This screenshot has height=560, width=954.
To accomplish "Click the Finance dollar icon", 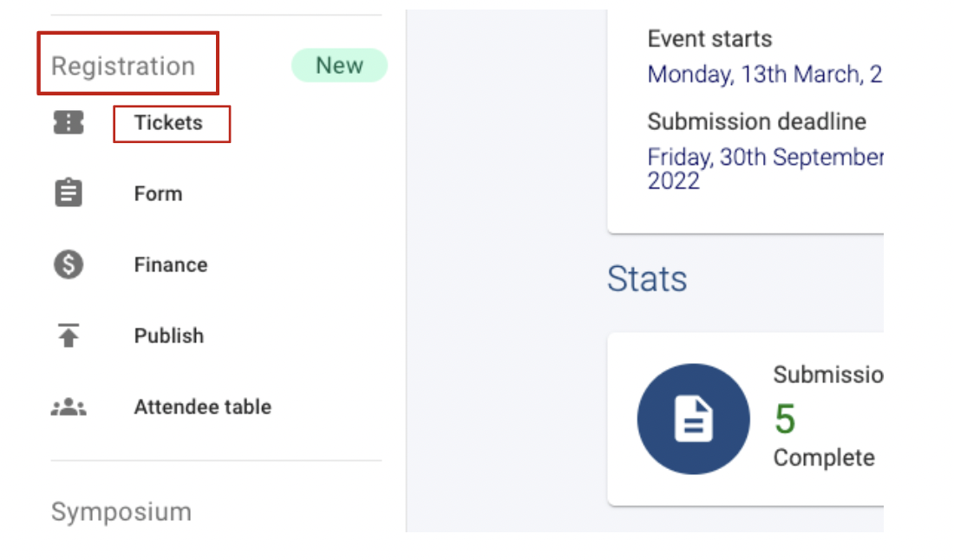I will (68, 264).
